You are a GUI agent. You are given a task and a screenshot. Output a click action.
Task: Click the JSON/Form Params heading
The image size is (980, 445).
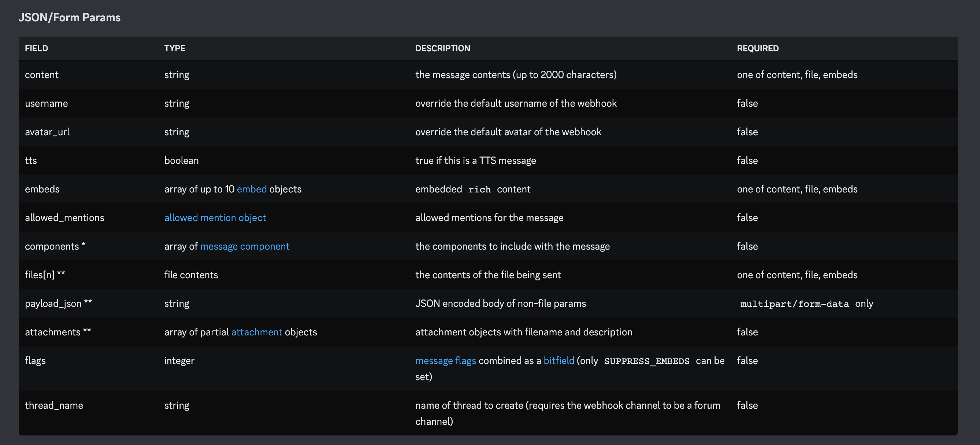click(x=69, y=18)
